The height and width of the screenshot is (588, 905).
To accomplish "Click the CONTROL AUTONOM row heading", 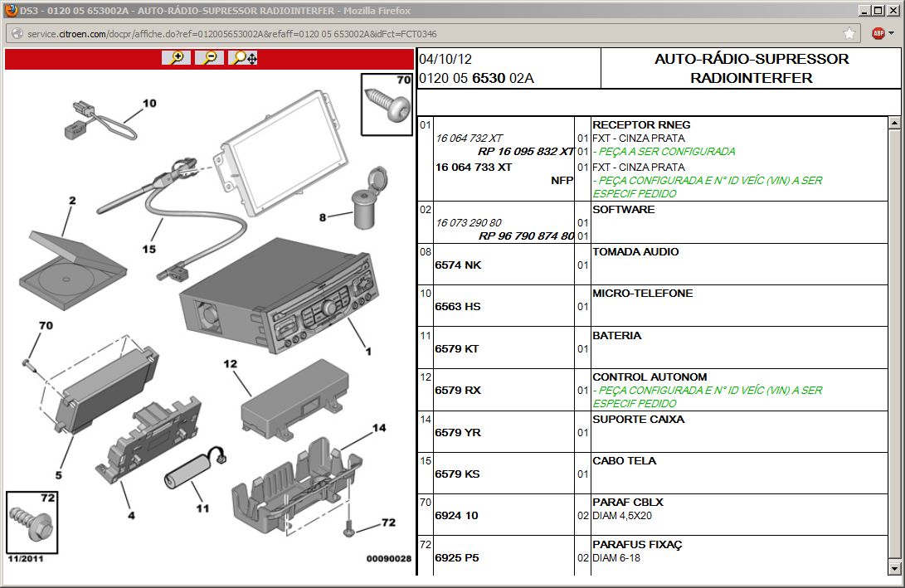I will (x=650, y=377).
